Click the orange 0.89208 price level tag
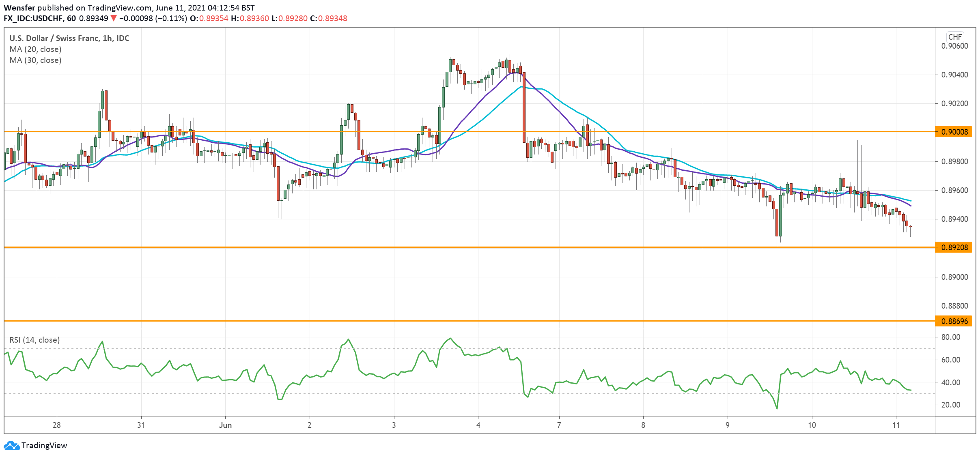Image resolution: width=980 pixels, height=457 pixels. (x=953, y=247)
